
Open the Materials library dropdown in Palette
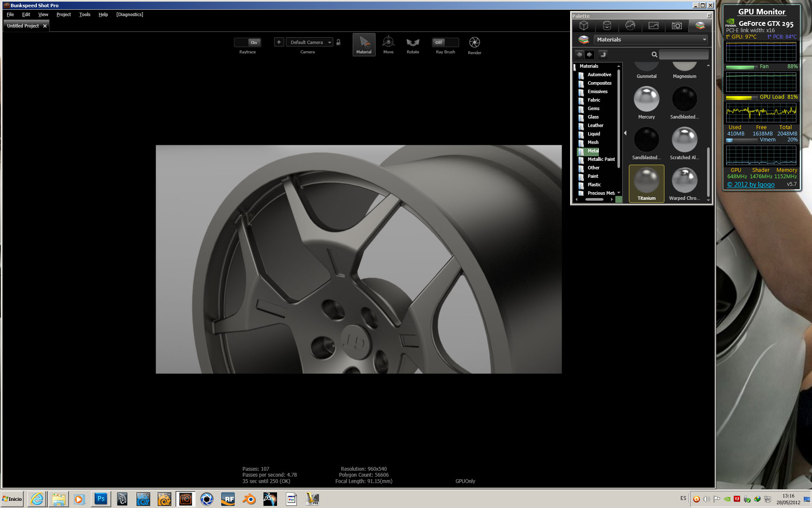(x=650, y=39)
